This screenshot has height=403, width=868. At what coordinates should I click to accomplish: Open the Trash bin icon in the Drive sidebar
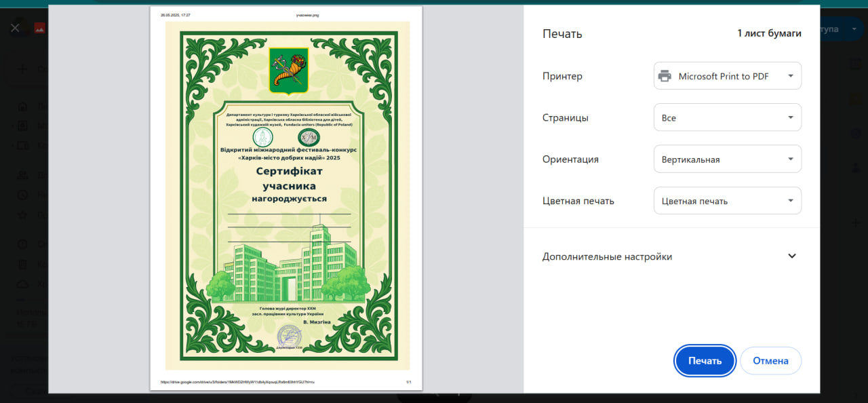[x=22, y=264]
